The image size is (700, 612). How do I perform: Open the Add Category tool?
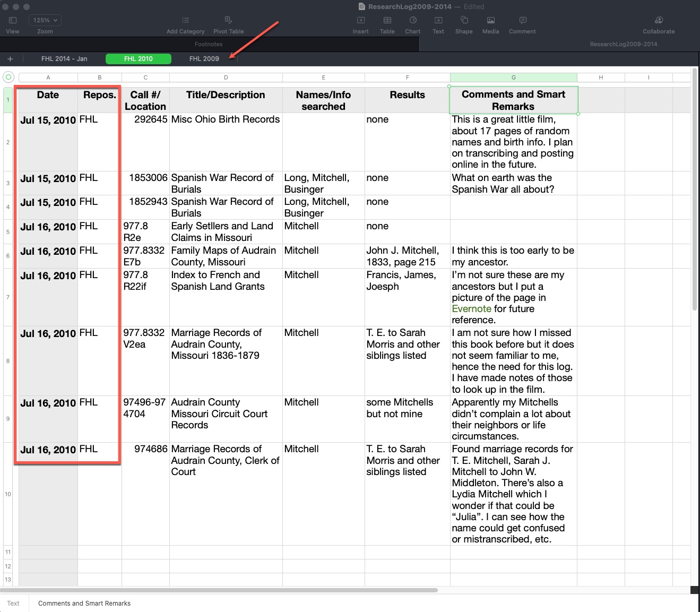185,21
